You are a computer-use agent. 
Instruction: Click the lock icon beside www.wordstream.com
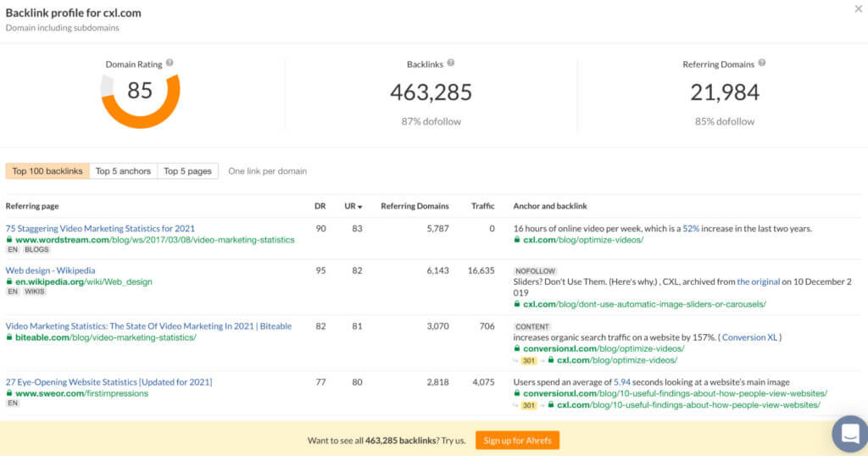(x=8, y=240)
